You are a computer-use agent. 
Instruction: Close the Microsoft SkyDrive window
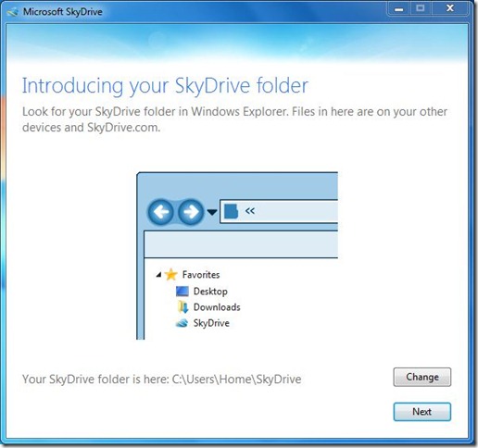click(x=450, y=8)
